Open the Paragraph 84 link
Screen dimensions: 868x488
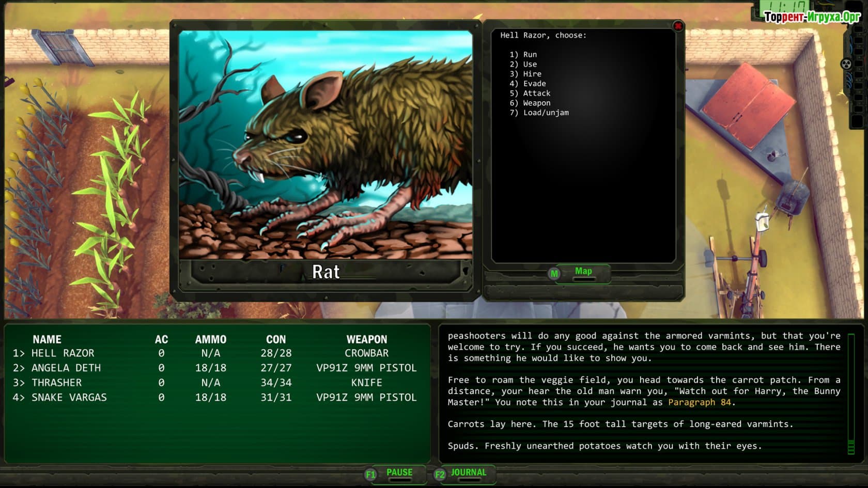tap(699, 402)
